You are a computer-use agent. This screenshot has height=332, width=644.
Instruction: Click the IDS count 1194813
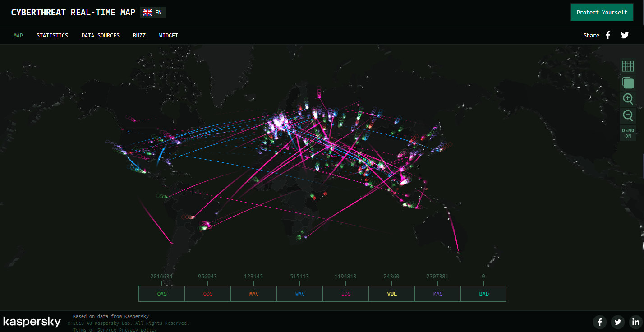click(x=345, y=276)
